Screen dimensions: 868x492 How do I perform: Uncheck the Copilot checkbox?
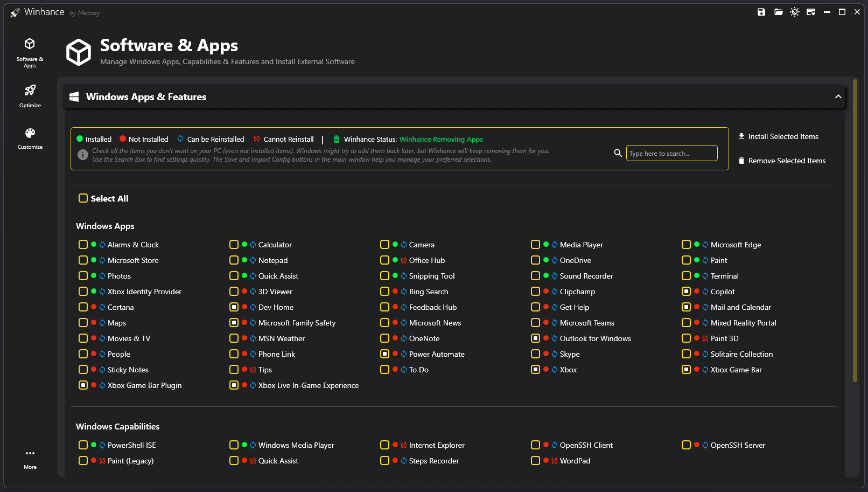(x=687, y=292)
